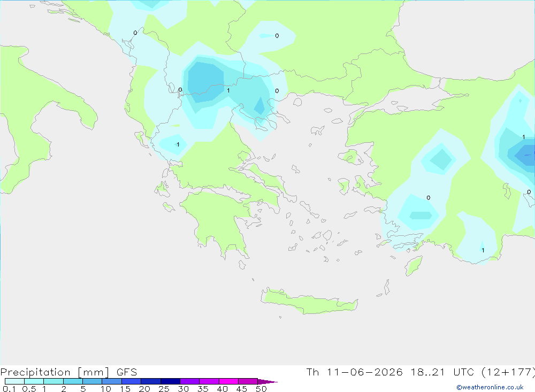This screenshot has height=392, width=535.
Task: Click the island of Crete on the map
Action: [x=309, y=302]
